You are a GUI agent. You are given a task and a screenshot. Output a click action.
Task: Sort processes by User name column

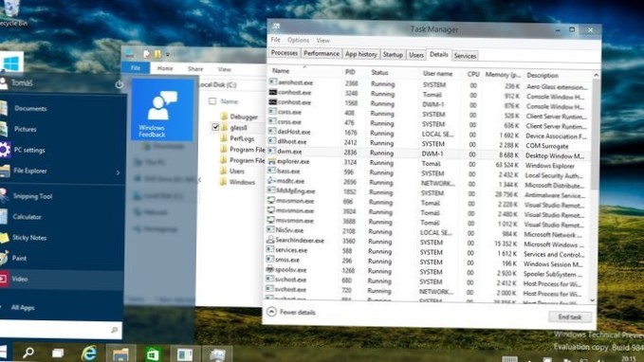[x=437, y=74]
